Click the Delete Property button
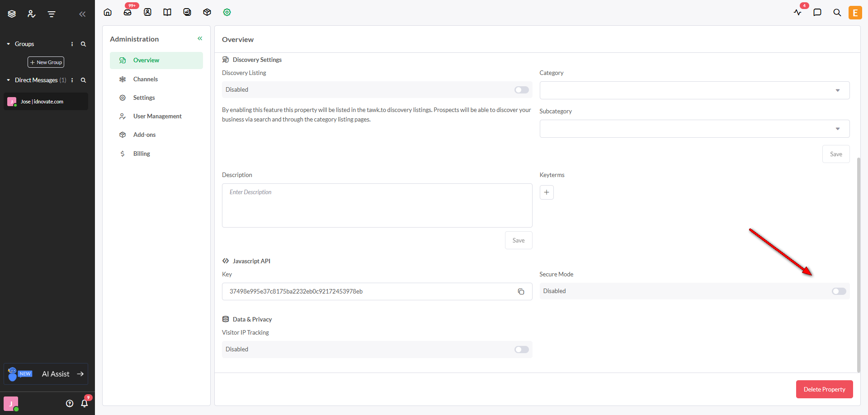The height and width of the screenshot is (415, 868). tap(824, 389)
